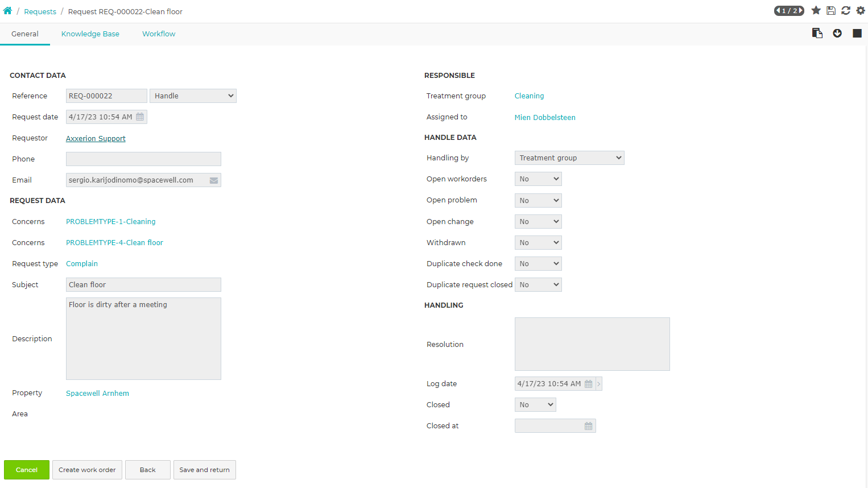This screenshot has height=488, width=868.
Task: Switch to the Knowledge Base tab
Action: coord(90,34)
